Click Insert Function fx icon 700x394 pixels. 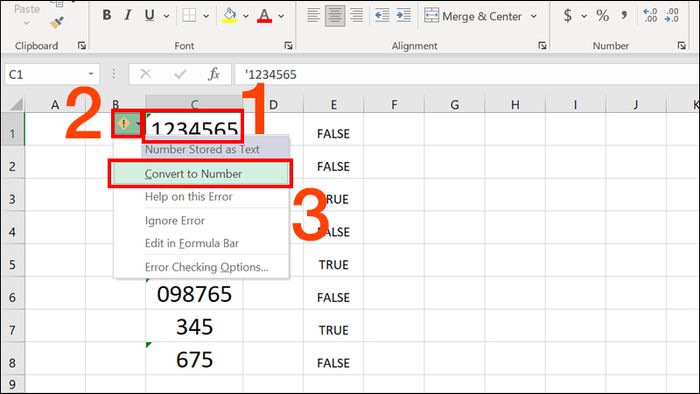(x=214, y=74)
